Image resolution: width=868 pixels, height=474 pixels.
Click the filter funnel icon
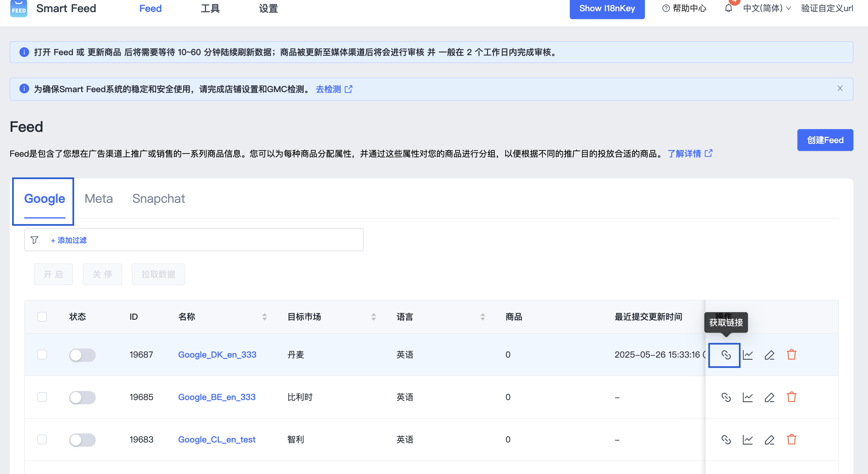pyautogui.click(x=34, y=240)
